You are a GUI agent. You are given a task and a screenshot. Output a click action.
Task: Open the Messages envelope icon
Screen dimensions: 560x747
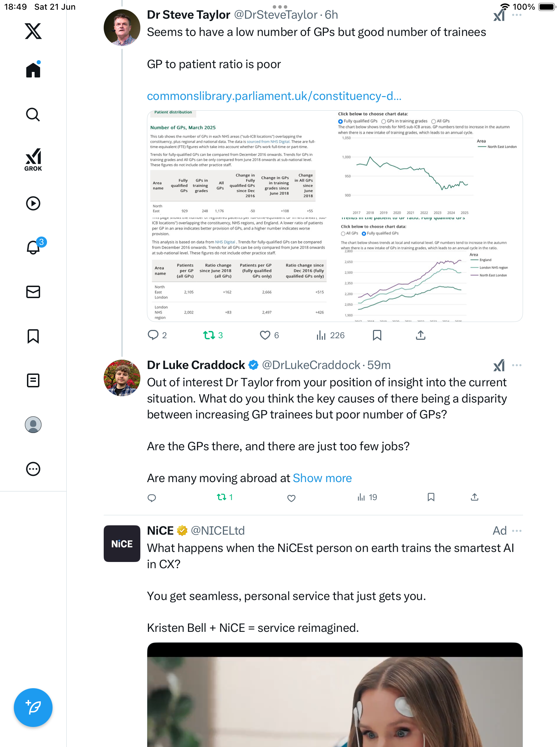click(x=33, y=292)
